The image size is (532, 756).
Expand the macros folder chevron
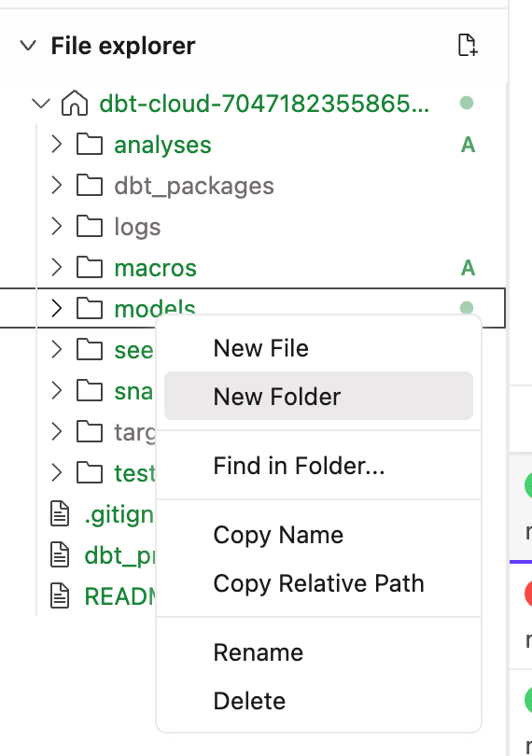click(x=56, y=268)
